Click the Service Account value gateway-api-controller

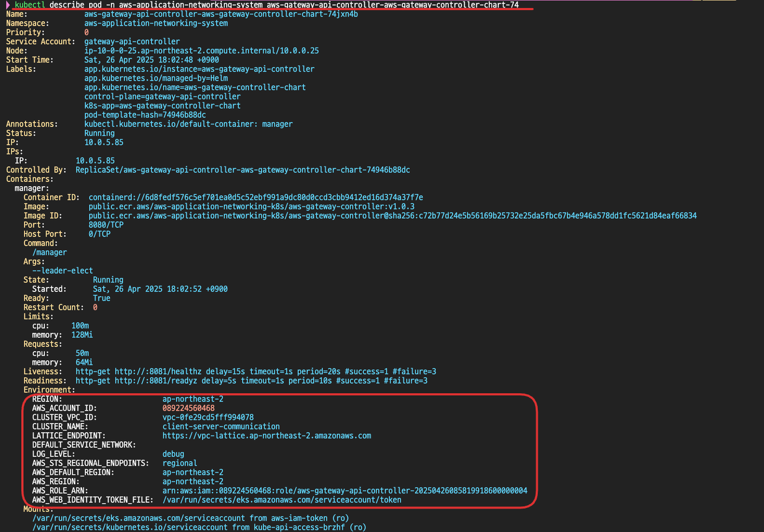coord(132,42)
